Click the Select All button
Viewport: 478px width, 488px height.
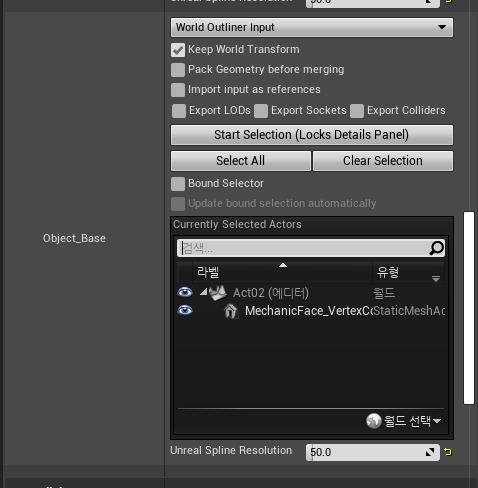click(241, 161)
